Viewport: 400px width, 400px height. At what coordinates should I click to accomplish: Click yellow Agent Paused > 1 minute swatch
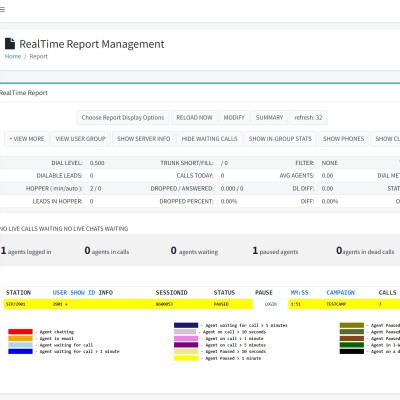tap(186, 358)
